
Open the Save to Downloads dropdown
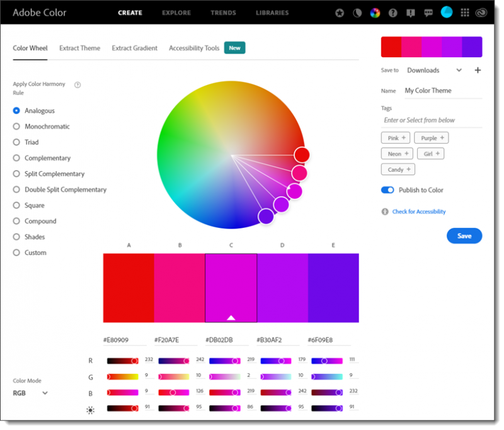(435, 71)
